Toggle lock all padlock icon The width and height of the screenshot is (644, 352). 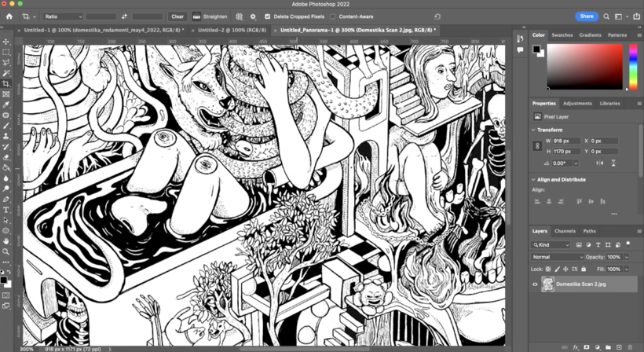tap(584, 269)
